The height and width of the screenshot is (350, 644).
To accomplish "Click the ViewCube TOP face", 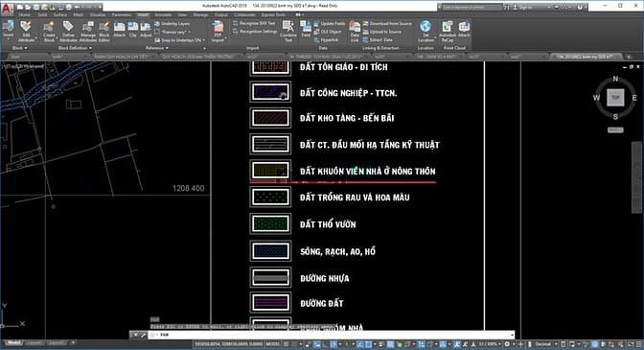I will (x=615, y=98).
